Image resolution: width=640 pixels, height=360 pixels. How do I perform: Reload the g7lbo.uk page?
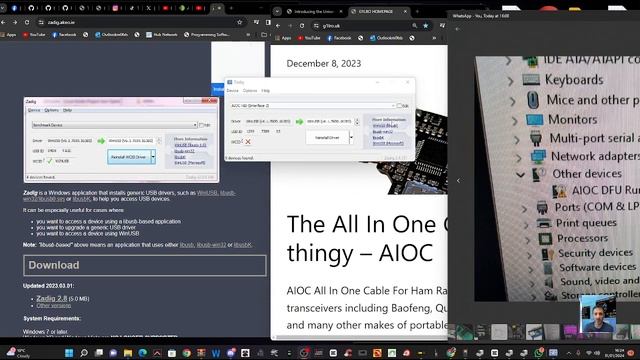coord(302,26)
